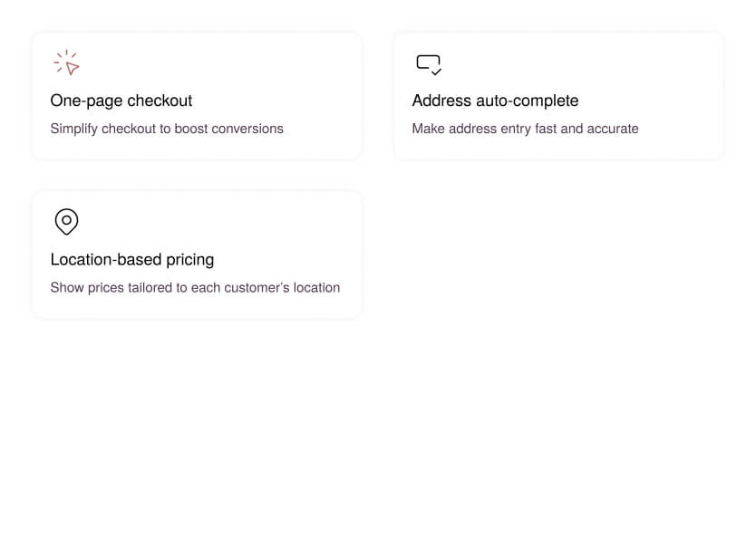Click the word "location" ending the pricing description

tap(316, 287)
